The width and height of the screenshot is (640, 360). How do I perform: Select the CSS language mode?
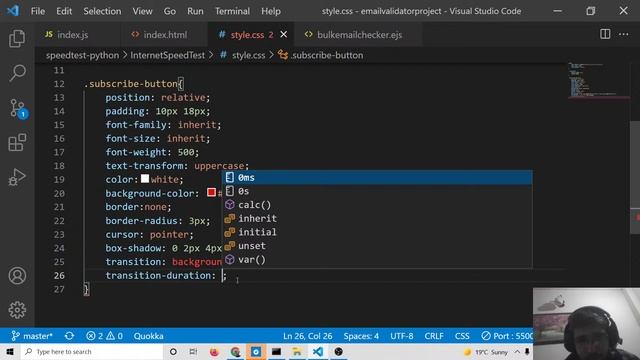462,336
